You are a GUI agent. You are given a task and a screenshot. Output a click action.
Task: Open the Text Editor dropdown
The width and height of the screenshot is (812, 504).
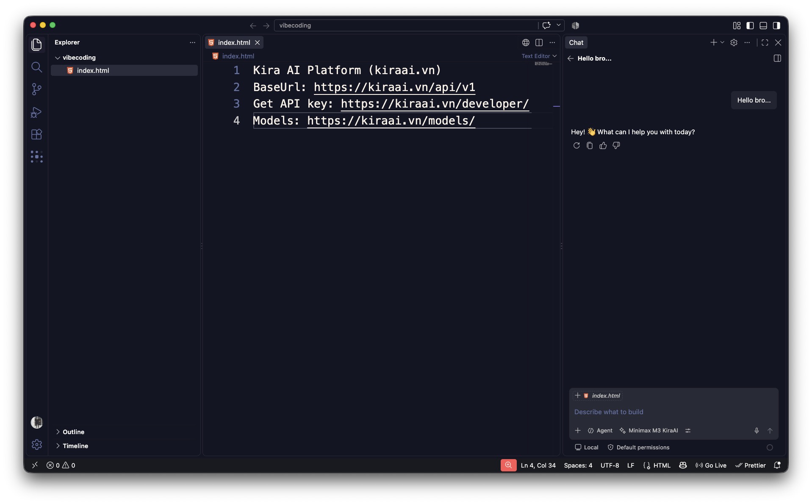[539, 56]
